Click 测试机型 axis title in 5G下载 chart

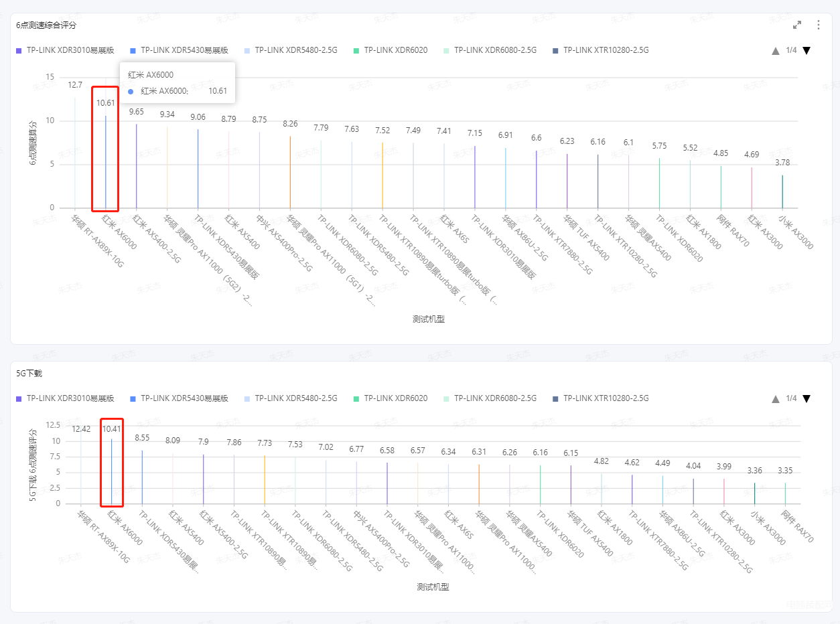coord(433,587)
